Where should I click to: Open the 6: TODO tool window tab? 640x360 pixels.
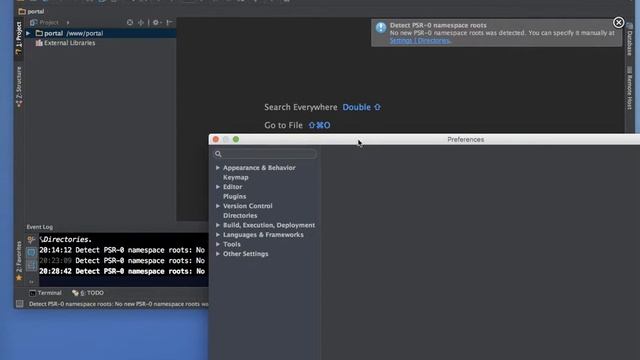point(88,293)
